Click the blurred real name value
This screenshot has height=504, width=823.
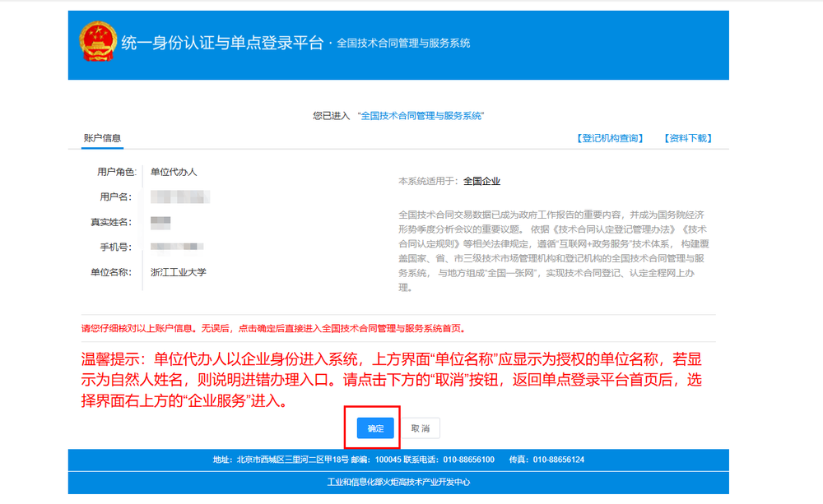pyautogui.click(x=160, y=222)
